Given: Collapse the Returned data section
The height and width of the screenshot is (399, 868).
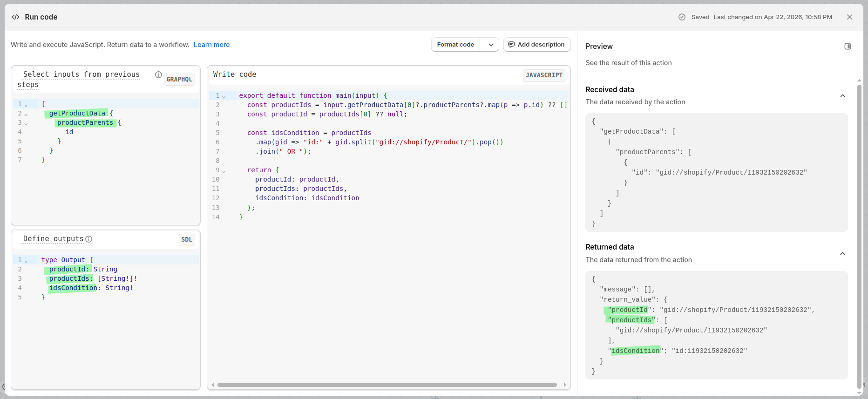Looking at the screenshot, I should [842, 254].
